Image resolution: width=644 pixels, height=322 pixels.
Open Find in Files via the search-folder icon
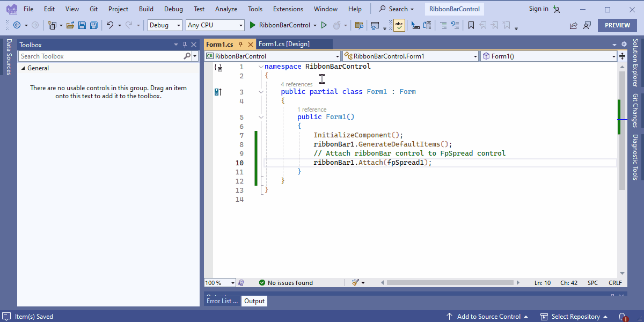359,25
